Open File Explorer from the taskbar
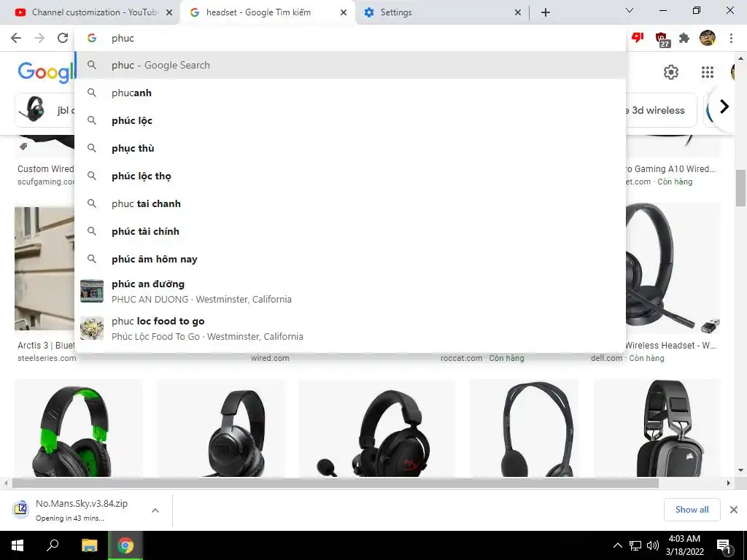 tap(89, 545)
